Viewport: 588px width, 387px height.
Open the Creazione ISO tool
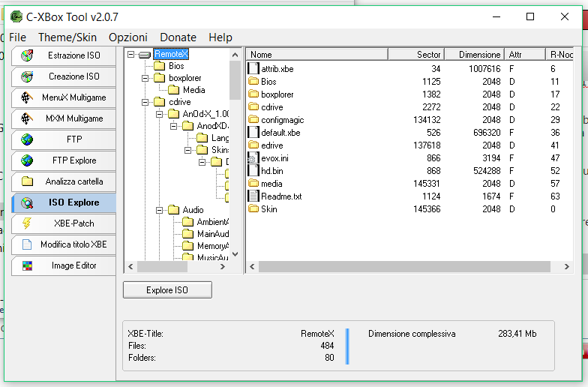63,76
